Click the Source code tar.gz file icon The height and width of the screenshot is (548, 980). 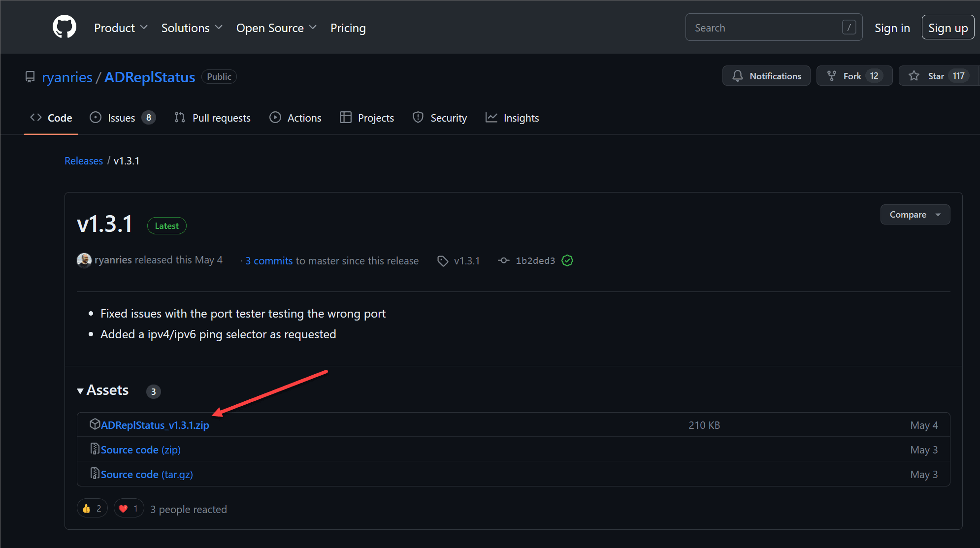(x=95, y=474)
